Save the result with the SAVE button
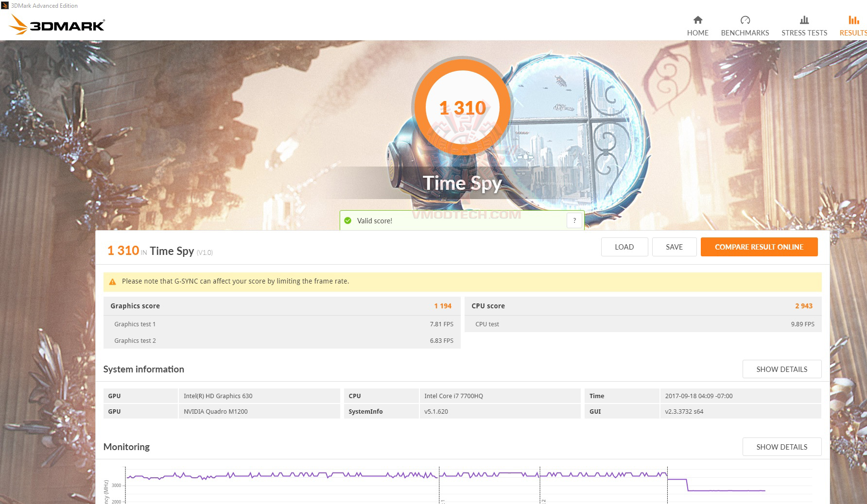This screenshot has height=504, width=867. (x=674, y=247)
